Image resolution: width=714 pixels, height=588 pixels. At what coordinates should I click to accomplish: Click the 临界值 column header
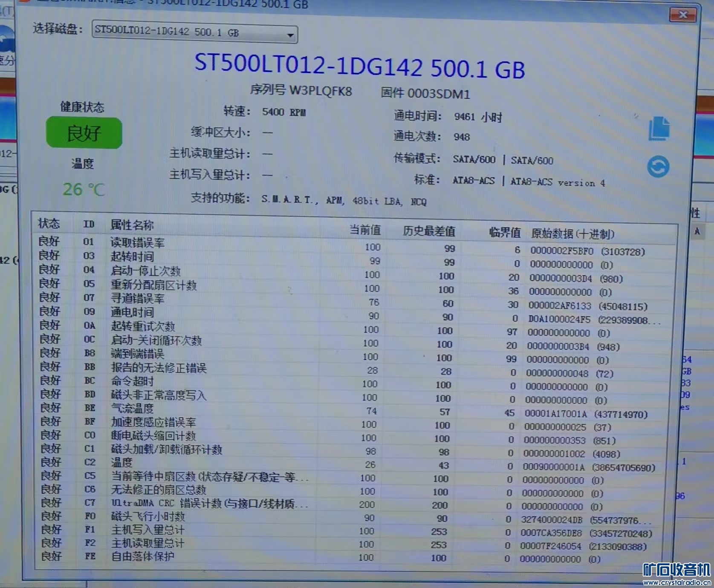tap(505, 233)
